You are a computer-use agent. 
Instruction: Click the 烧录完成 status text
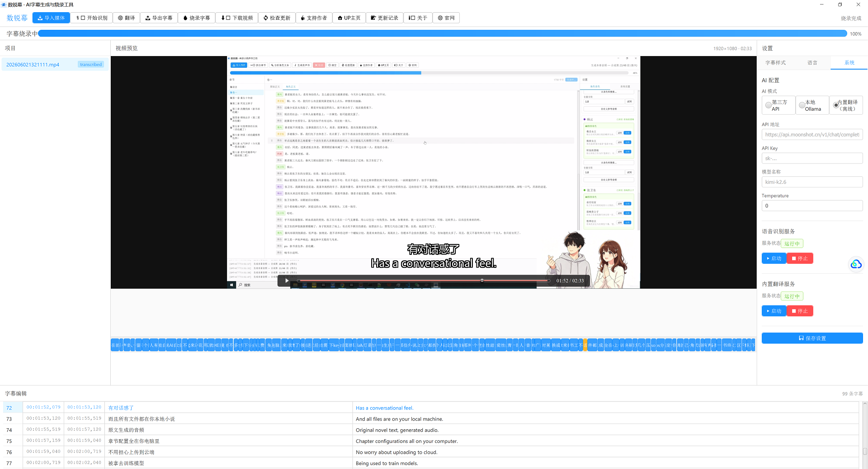click(x=851, y=19)
